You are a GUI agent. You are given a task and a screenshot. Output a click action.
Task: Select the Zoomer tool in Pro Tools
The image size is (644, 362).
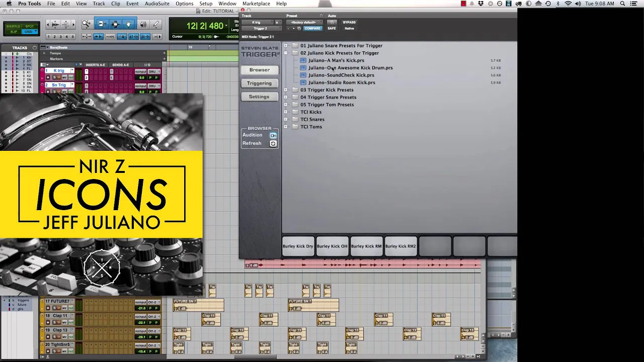pos(86,24)
